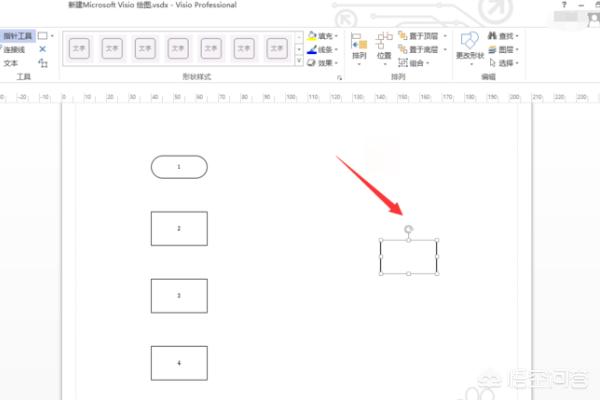Viewport: 600px width, 400px height.
Task: Open the 选择 select menu
Action: point(503,63)
